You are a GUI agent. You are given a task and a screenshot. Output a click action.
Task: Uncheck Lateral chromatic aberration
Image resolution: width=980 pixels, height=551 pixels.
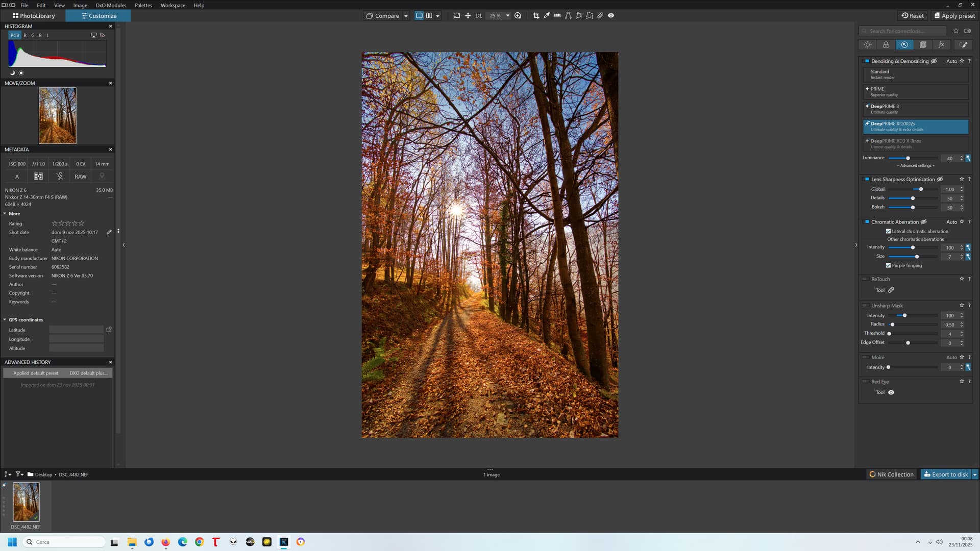tap(888, 232)
